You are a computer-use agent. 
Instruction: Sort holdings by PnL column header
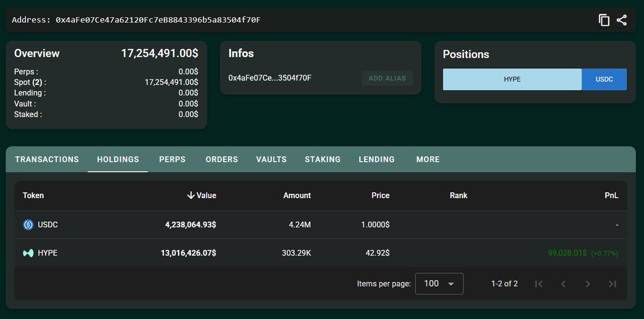[x=611, y=195]
